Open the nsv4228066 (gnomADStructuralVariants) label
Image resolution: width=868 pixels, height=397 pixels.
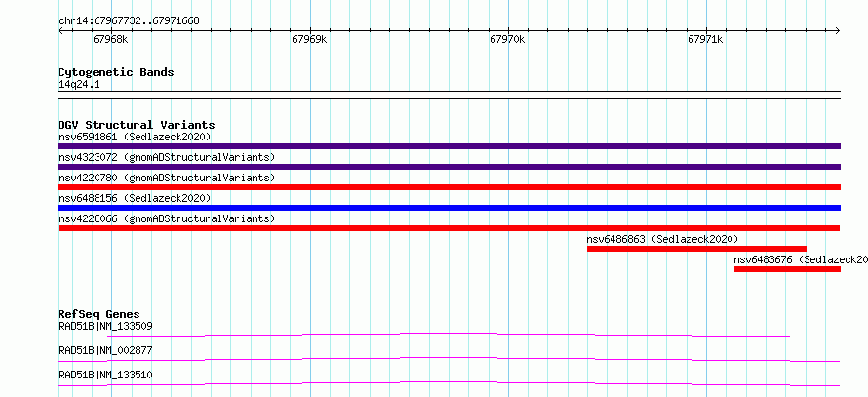tap(167, 218)
